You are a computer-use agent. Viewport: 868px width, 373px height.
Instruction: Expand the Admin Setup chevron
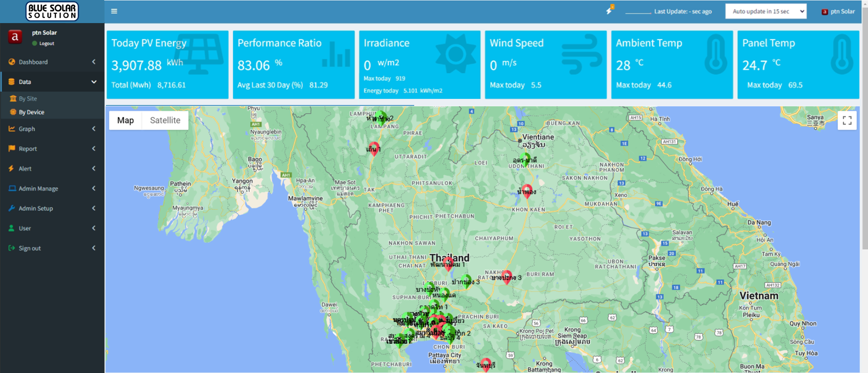pyautogui.click(x=94, y=208)
